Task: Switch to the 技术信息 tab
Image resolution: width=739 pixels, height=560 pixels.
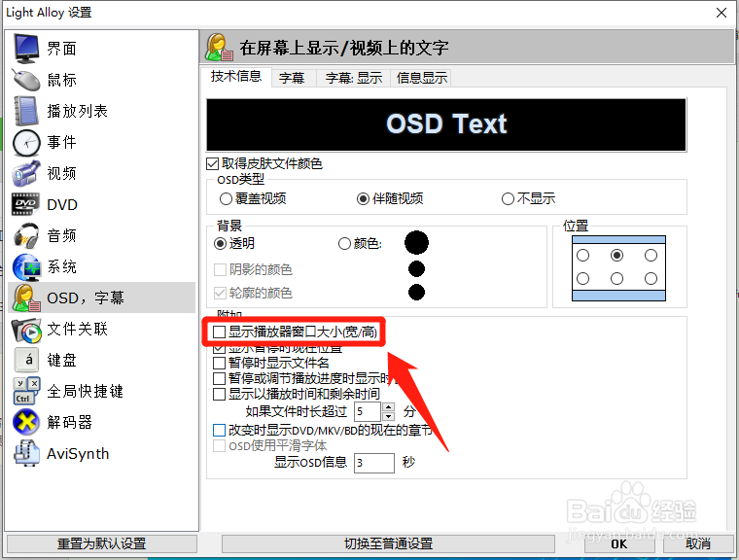Action: pos(235,77)
